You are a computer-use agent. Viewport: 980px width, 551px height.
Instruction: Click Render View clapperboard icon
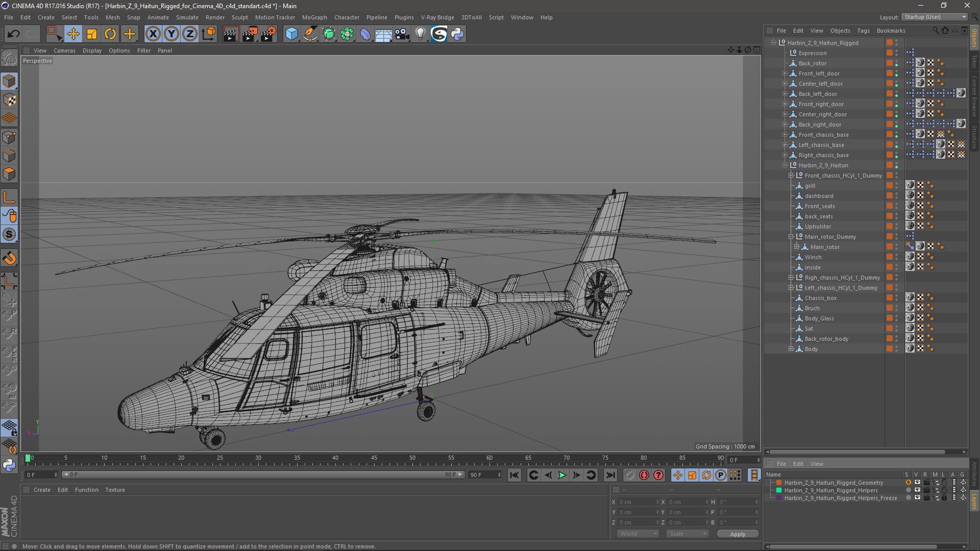click(230, 34)
